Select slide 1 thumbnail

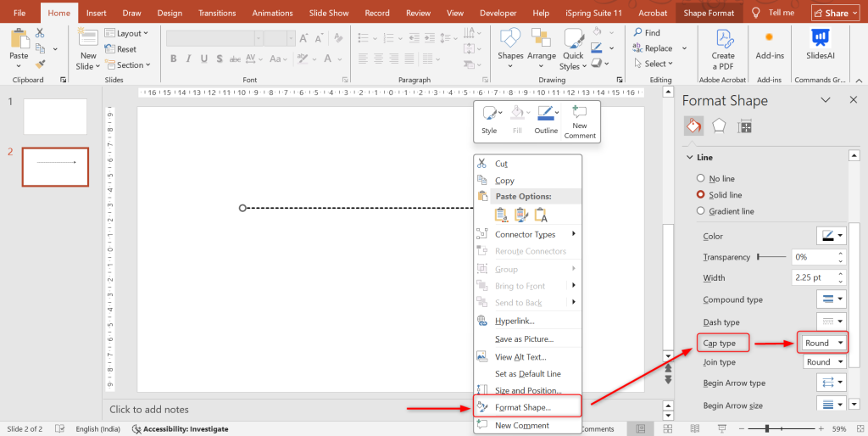pyautogui.click(x=55, y=117)
